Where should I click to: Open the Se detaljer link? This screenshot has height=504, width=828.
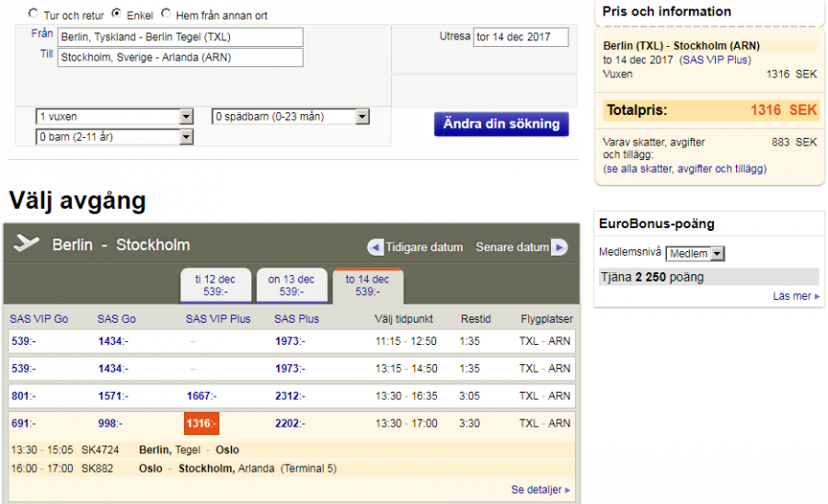pos(540,490)
